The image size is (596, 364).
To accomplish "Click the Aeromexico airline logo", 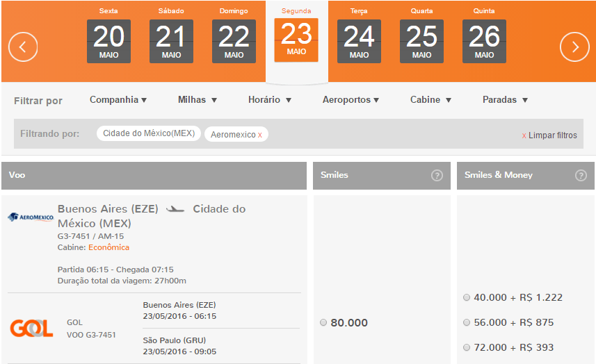I will pos(31,217).
